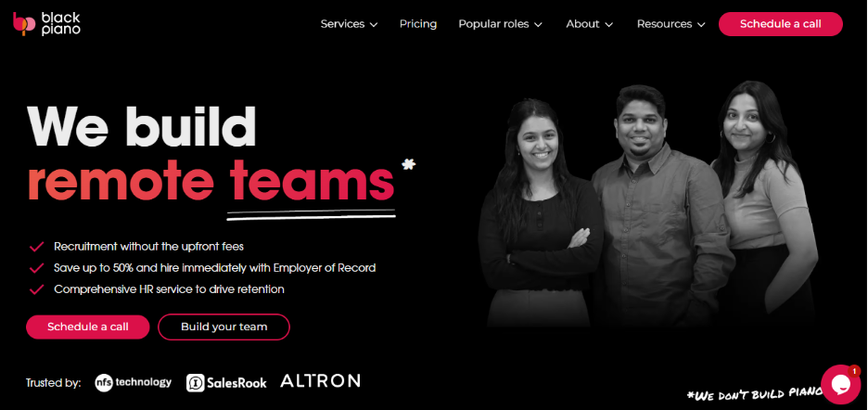The height and width of the screenshot is (410, 868).
Task: Open the Resources menu label
Action: pos(664,24)
